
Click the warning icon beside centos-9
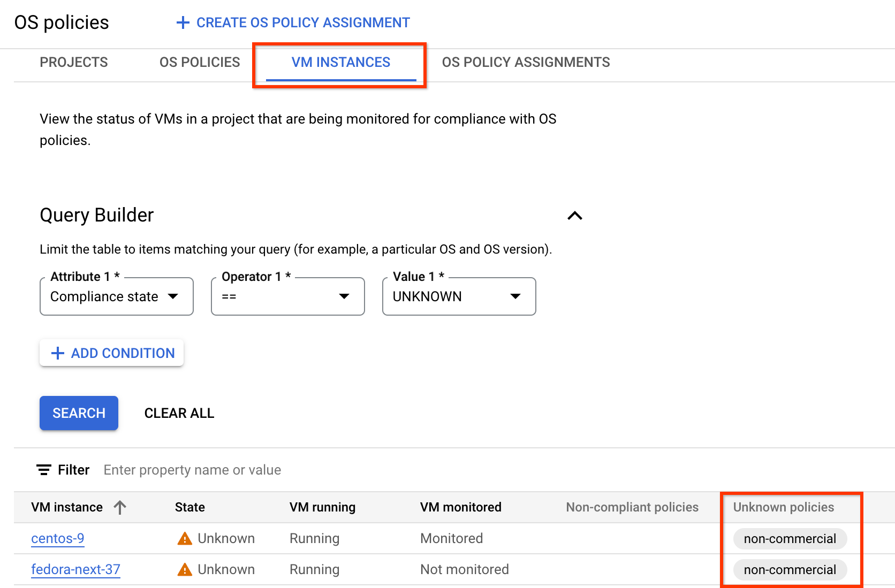coord(184,538)
